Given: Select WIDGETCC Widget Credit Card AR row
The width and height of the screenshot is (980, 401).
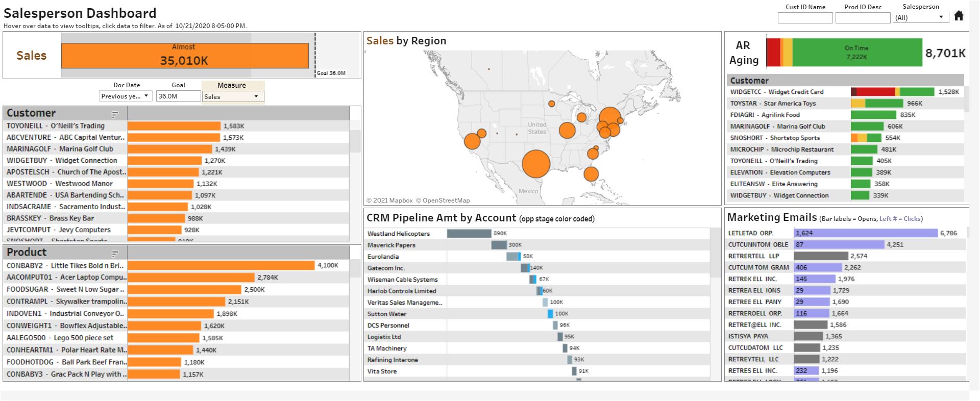Looking at the screenshot, I should (845, 92).
